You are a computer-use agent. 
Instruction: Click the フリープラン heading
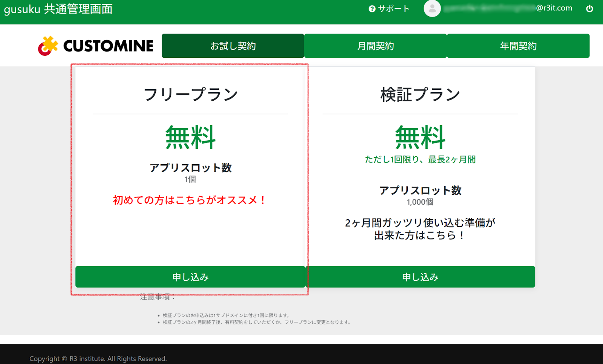click(190, 94)
